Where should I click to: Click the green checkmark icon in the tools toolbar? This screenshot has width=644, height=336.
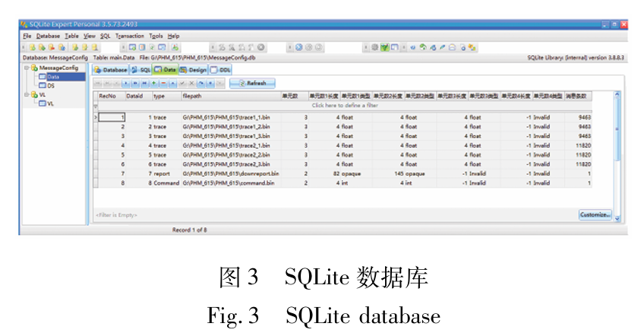(385, 47)
